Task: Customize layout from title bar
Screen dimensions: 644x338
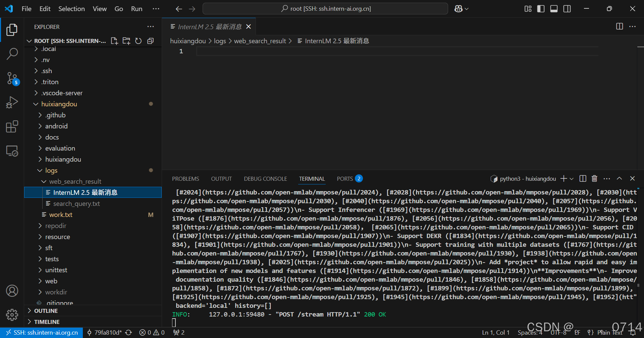Action: click(528, 9)
